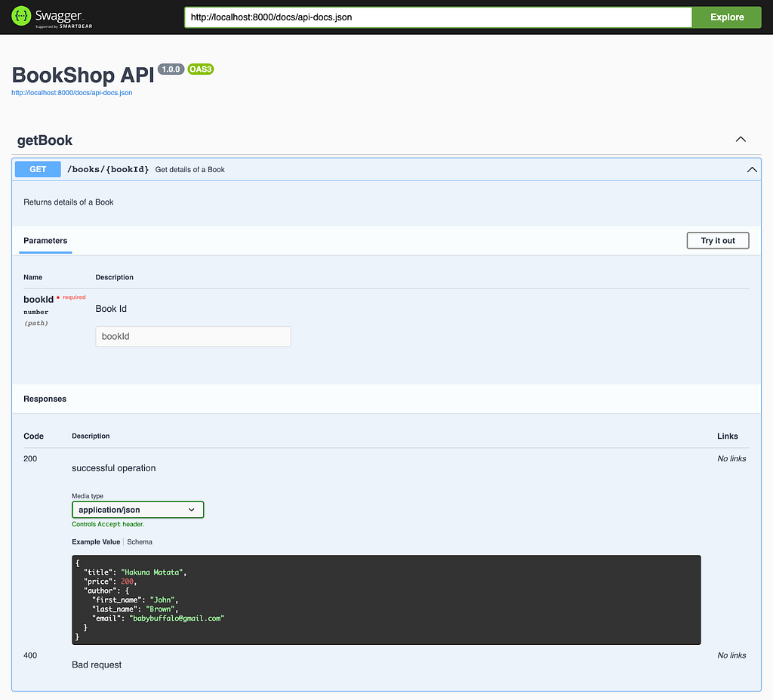The height and width of the screenshot is (700, 773).
Task: Click the API spec URL input field
Action: click(438, 17)
